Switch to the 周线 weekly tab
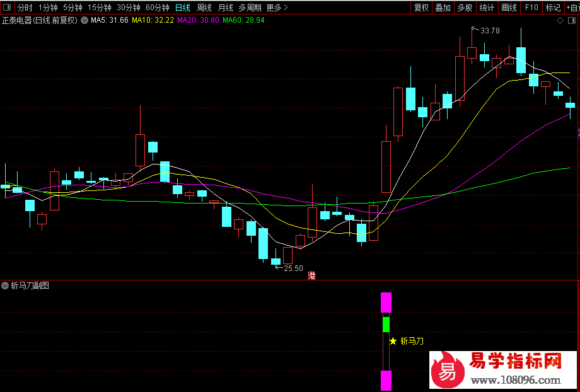This screenshot has width=580, height=392. (204, 8)
